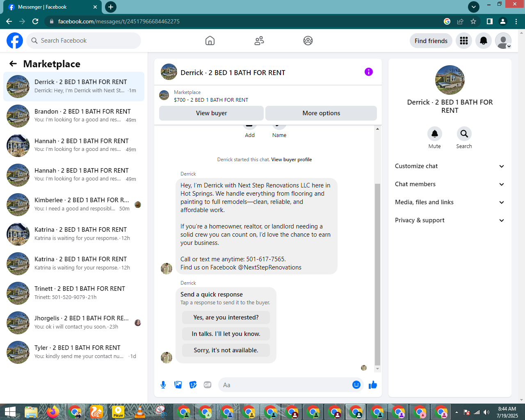Open Firefox from taskbar
This screenshot has width=525, height=420.
(x=53, y=412)
